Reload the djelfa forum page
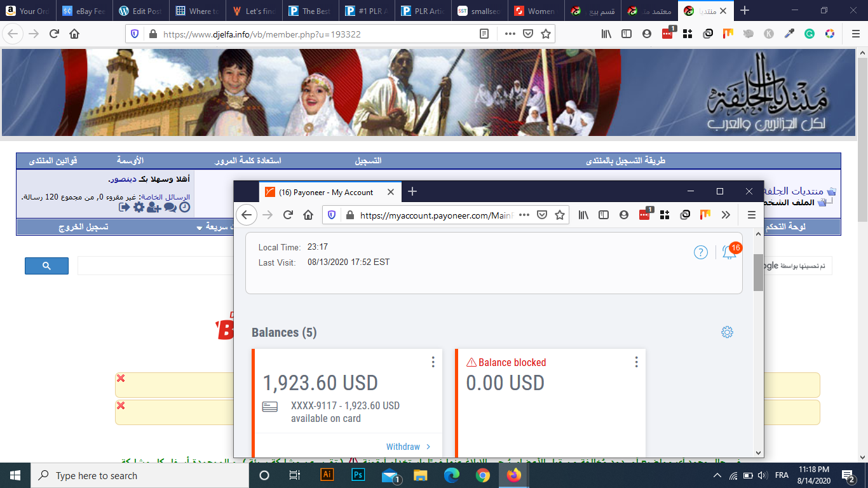Screen dimensions: 868x488 click(54, 34)
